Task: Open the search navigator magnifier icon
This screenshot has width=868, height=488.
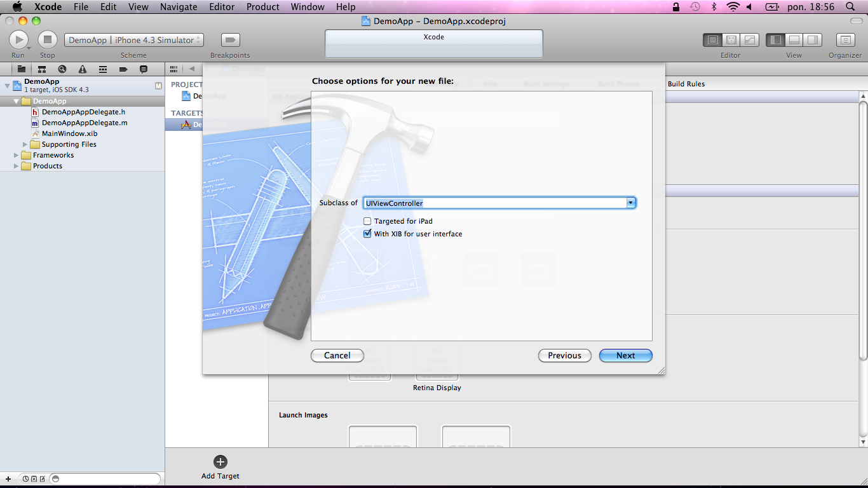Action: tap(62, 69)
